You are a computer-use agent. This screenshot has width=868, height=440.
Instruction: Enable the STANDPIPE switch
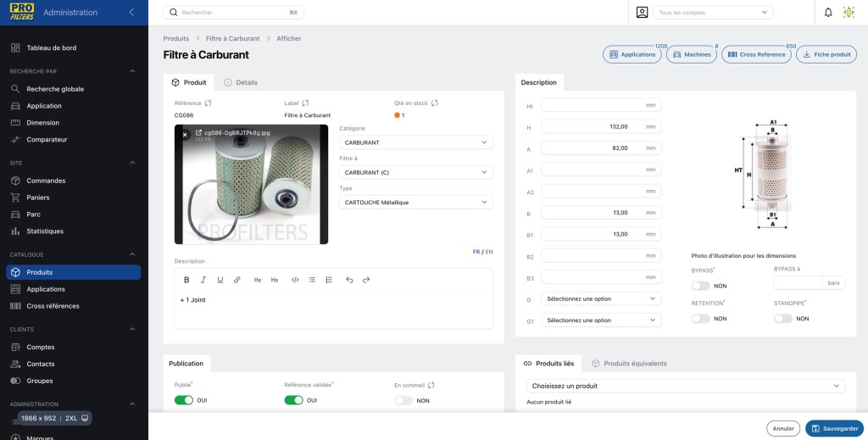(x=783, y=319)
